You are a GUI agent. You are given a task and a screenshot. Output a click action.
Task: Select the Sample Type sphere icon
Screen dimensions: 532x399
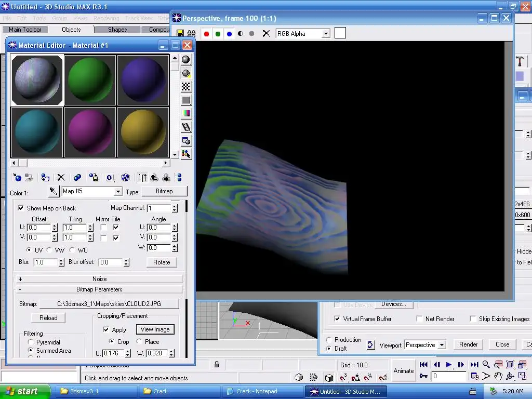coord(186,60)
